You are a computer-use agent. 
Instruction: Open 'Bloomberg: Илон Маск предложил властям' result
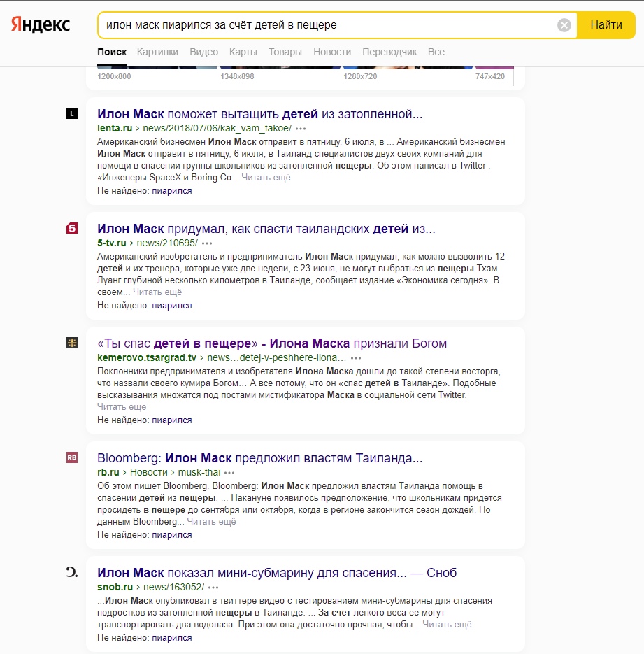259,458
